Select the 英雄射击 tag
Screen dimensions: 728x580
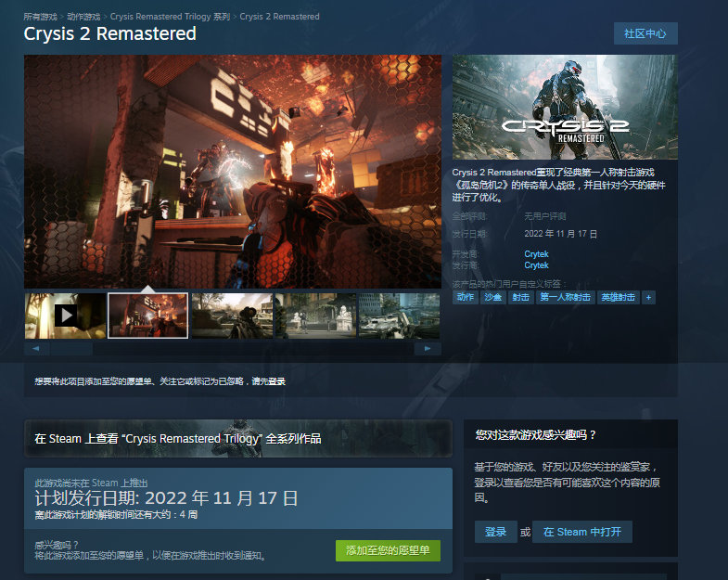coord(618,298)
